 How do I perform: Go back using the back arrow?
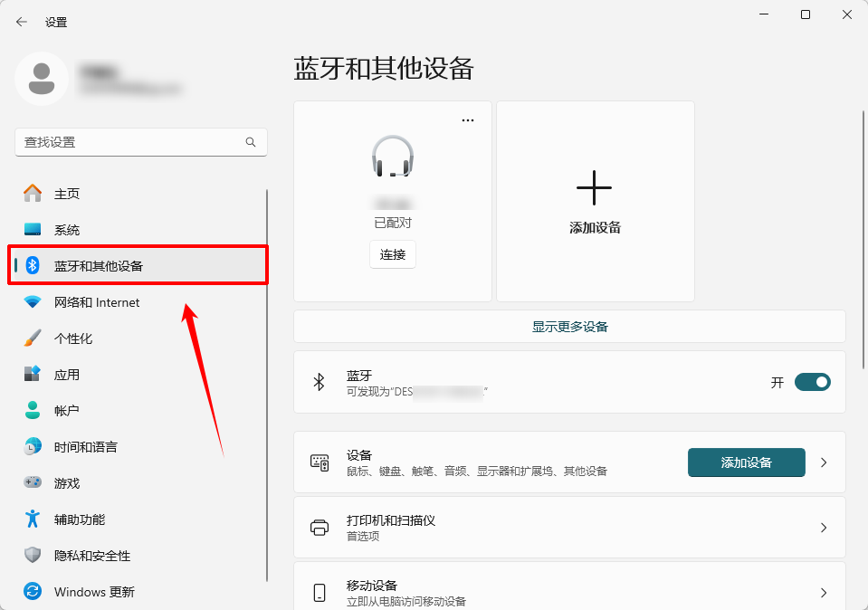tap(22, 22)
